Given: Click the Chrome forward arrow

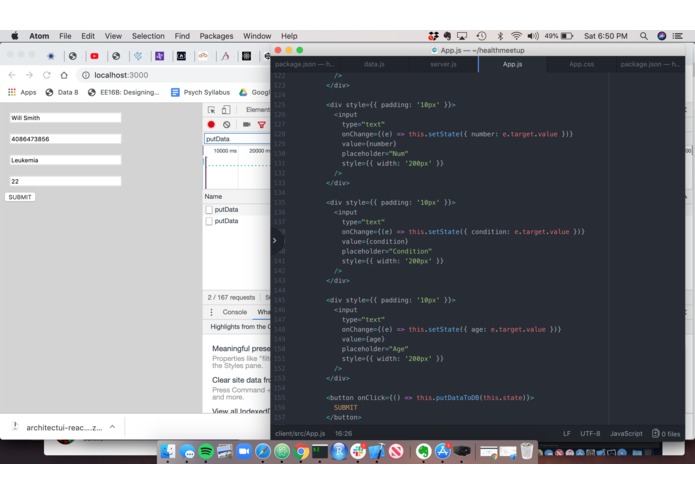Looking at the screenshot, I should pos(29,75).
